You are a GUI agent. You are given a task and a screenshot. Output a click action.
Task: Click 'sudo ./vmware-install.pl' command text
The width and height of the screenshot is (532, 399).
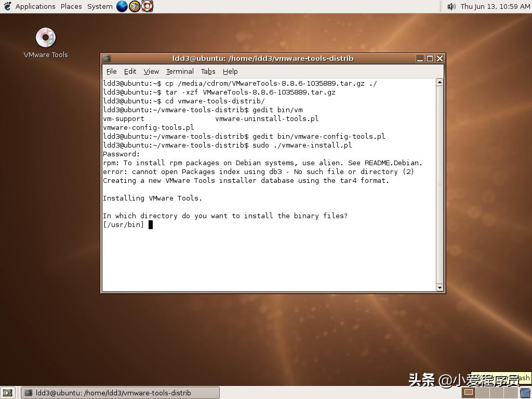[x=302, y=145]
